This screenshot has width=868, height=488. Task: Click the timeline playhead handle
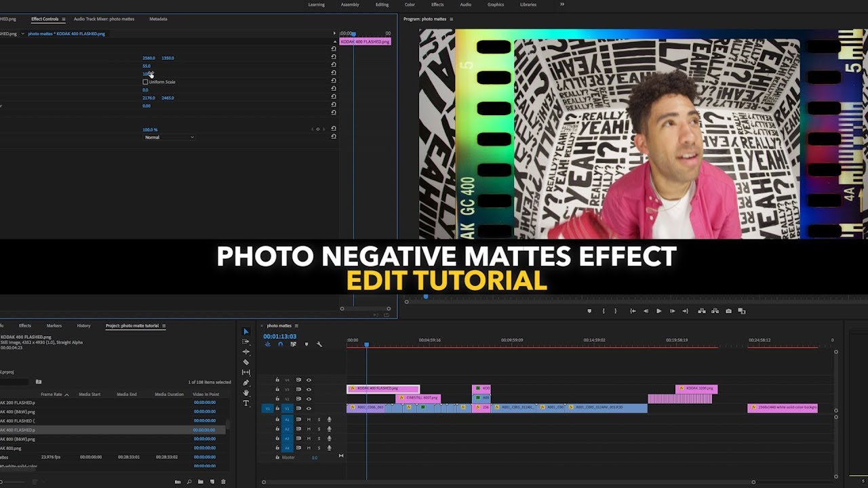tap(366, 344)
